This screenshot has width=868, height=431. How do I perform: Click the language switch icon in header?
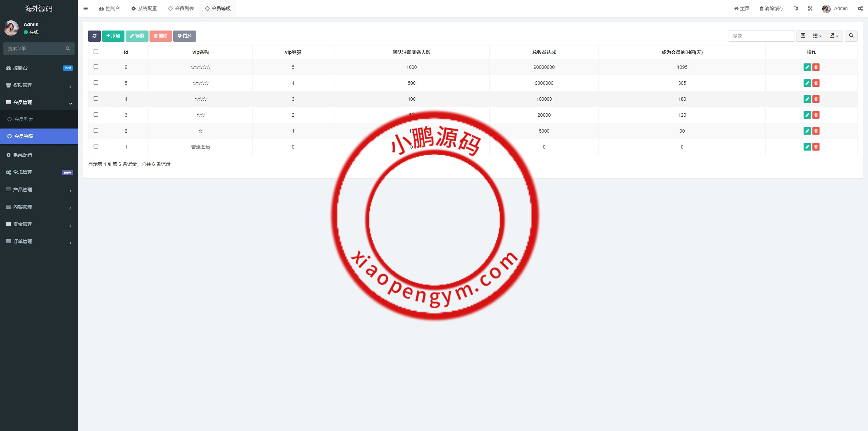tap(796, 8)
